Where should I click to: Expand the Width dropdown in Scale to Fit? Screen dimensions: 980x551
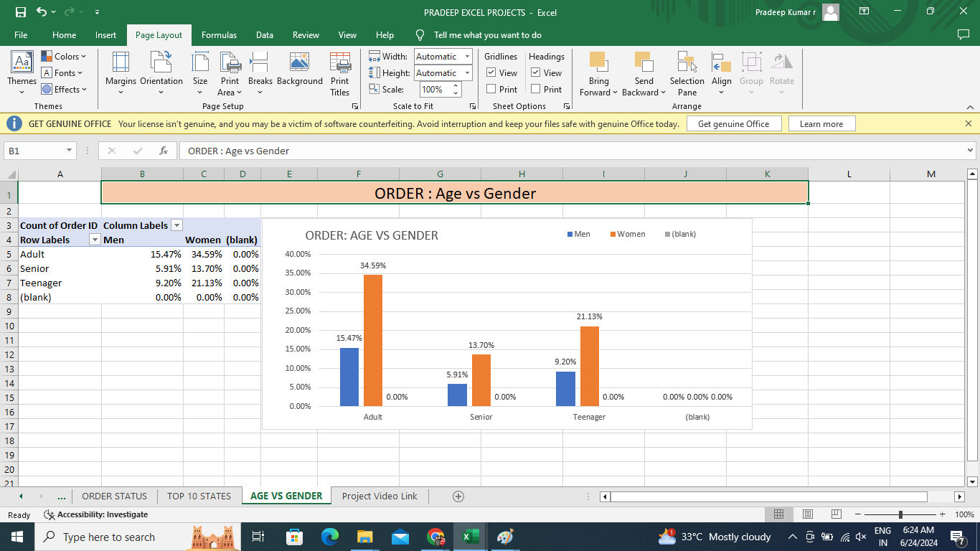pyautogui.click(x=467, y=56)
